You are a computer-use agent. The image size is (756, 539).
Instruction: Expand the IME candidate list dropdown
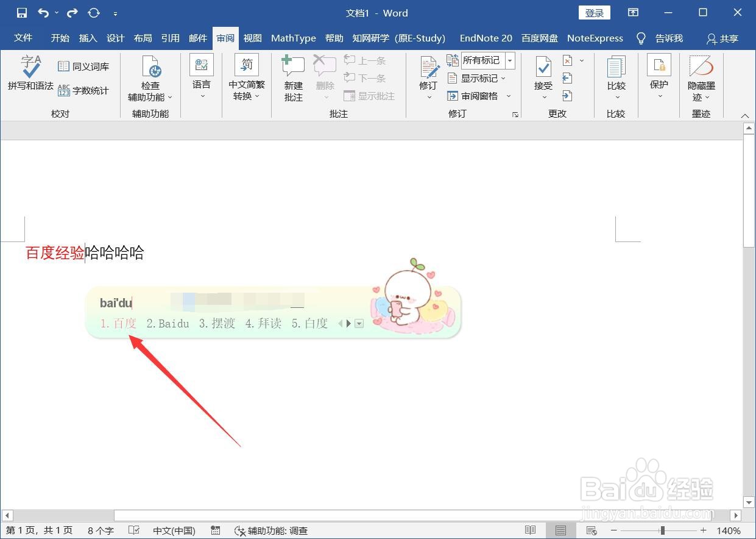(359, 324)
